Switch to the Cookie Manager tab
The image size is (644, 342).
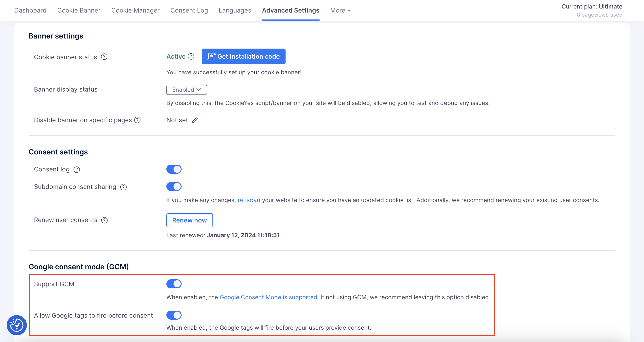[x=135, y=10]
